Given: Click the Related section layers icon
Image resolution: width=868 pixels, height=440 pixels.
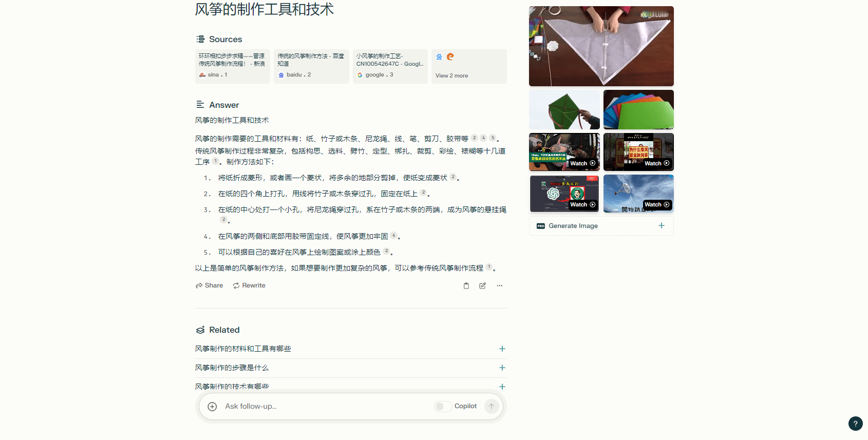Looking at the screenshot, I should click(200, 330).
